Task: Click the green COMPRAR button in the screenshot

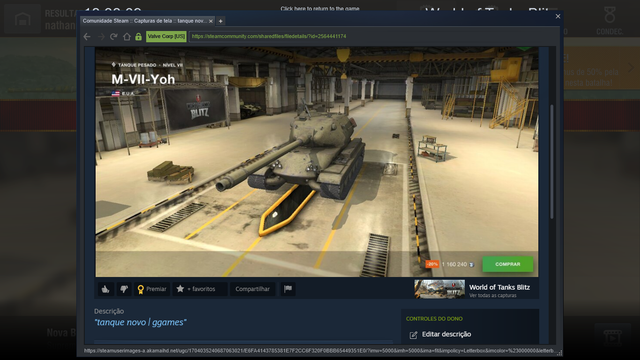Action: click(x=507, y=264)
